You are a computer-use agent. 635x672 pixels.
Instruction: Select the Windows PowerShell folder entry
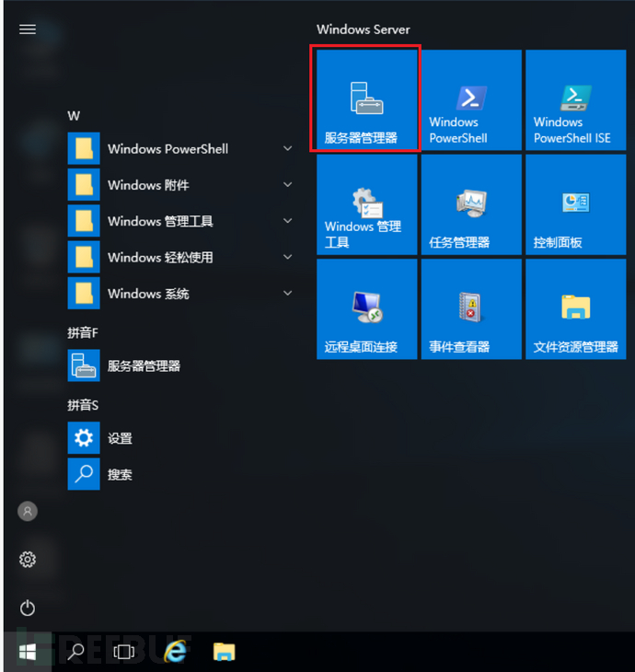[182, 148]
